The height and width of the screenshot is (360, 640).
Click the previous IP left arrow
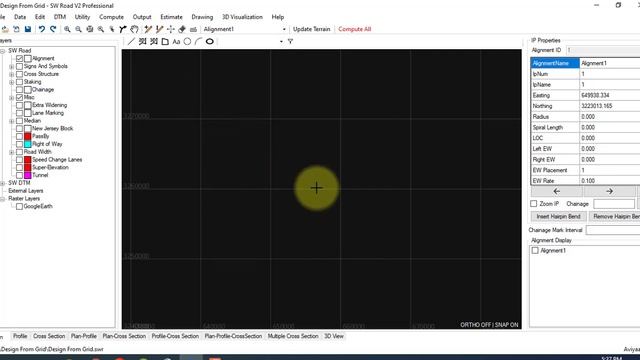(557, 191)
